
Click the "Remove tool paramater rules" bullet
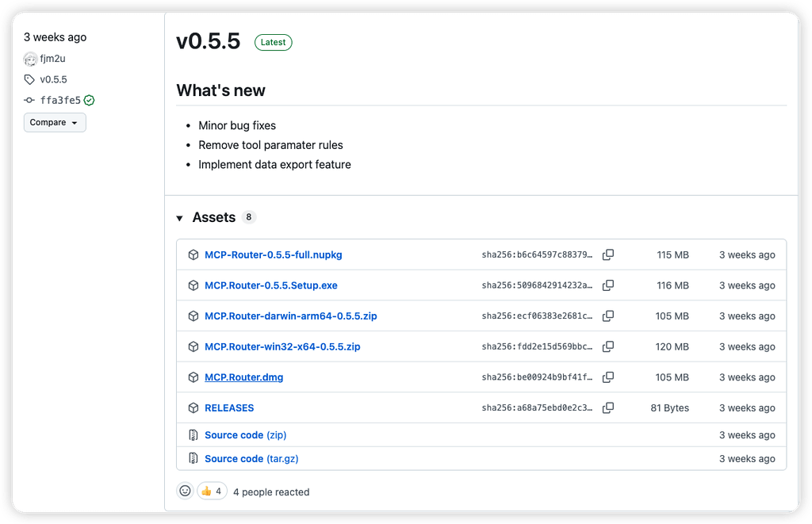[271, 145]
